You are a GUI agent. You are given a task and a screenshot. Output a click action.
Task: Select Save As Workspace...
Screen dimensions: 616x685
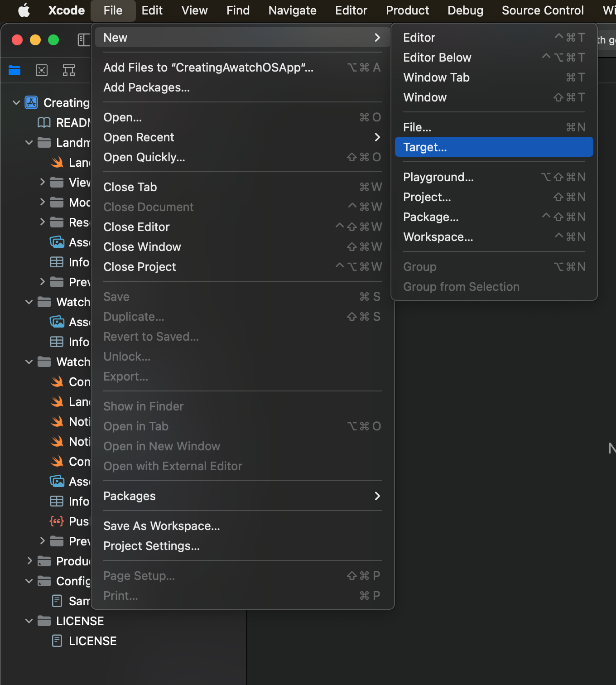[243, 526]
